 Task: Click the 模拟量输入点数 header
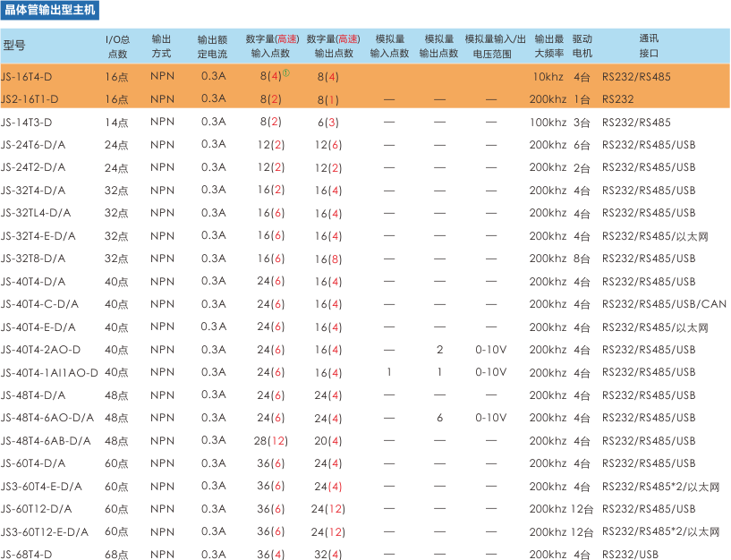click(x=390, y=47)
